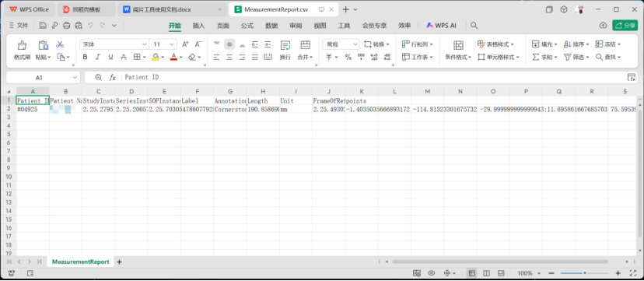Toggle Bold formatting
644x281 pixels.
point(85,57)
